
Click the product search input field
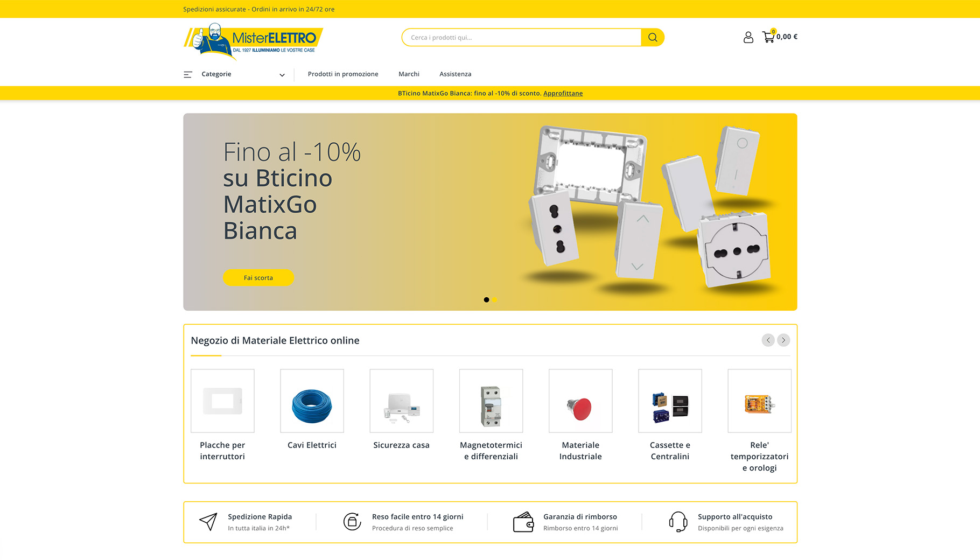[x=521, y=37]
